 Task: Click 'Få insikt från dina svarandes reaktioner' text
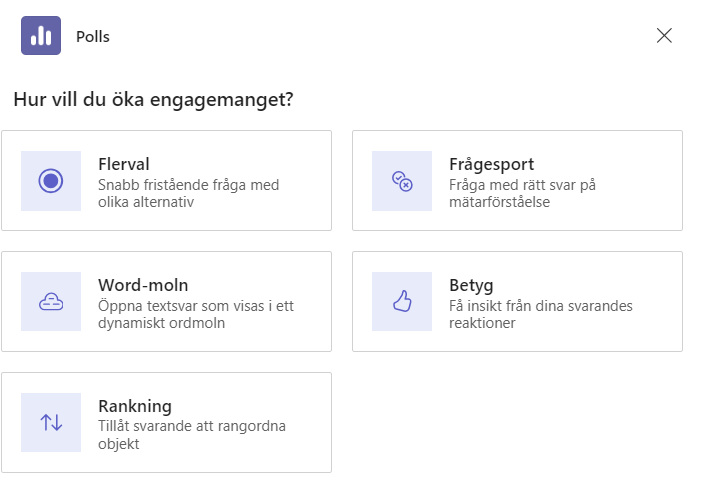tap(541, 314)
